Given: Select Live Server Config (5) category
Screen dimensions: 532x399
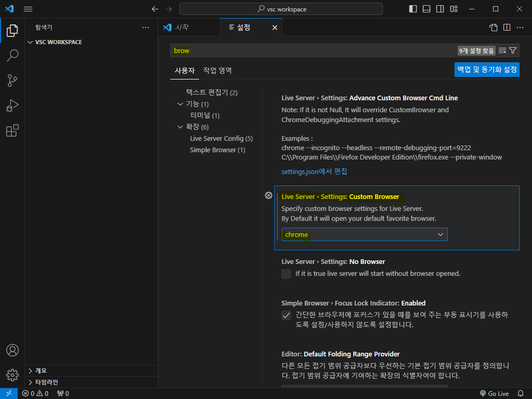Looking at the screenshot, I should [221, 138].
